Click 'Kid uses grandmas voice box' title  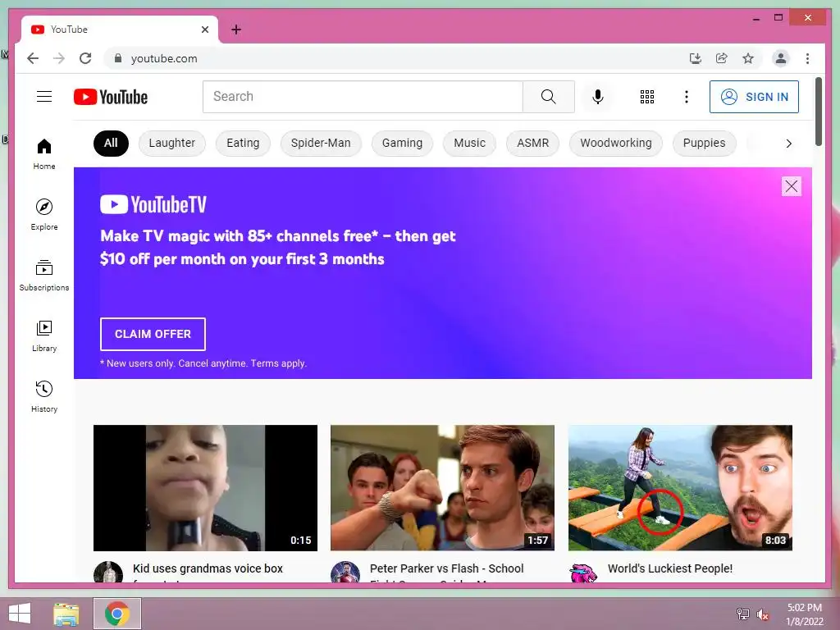[x=208, y=568]
